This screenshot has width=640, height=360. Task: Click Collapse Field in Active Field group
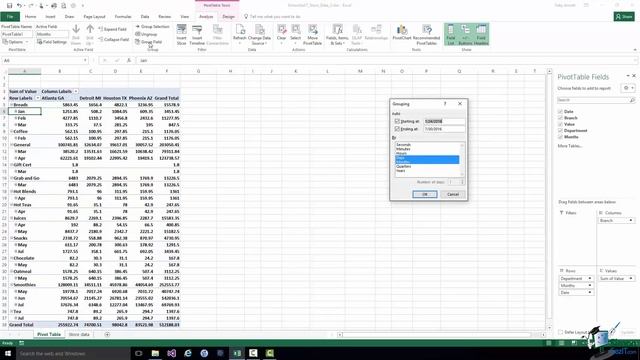click(113, 40)
